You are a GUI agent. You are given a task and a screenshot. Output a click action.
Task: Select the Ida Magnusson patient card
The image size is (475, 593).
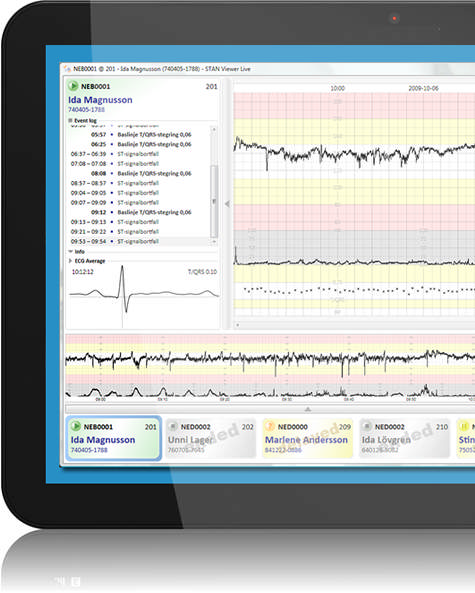(x=114, y=438)
